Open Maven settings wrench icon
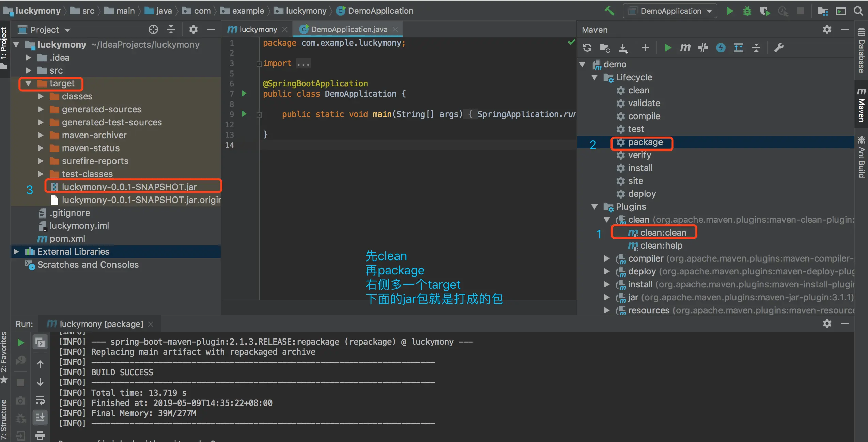 (779, 48)
